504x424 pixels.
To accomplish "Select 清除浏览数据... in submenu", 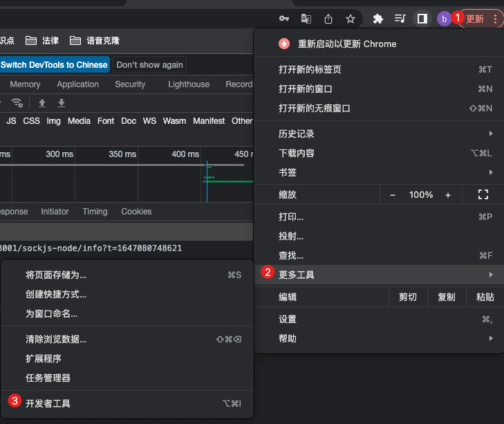I will (x=127, y=339).
